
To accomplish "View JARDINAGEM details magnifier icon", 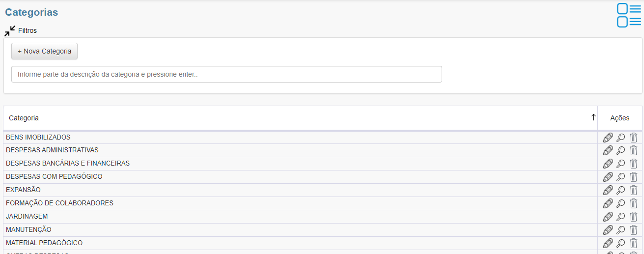I will (621, 217).
